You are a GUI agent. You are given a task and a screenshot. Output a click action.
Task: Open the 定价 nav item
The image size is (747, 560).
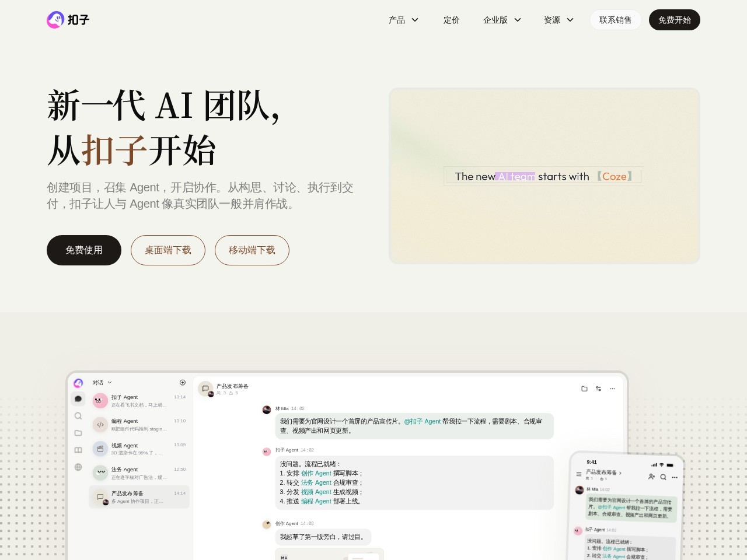point(452,20)
